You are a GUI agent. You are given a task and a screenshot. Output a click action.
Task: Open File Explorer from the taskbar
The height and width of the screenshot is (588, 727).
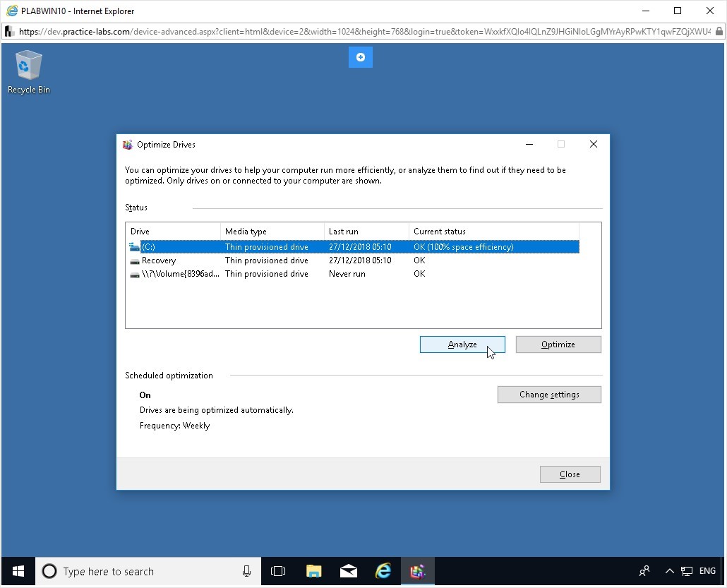pos(314,571)
